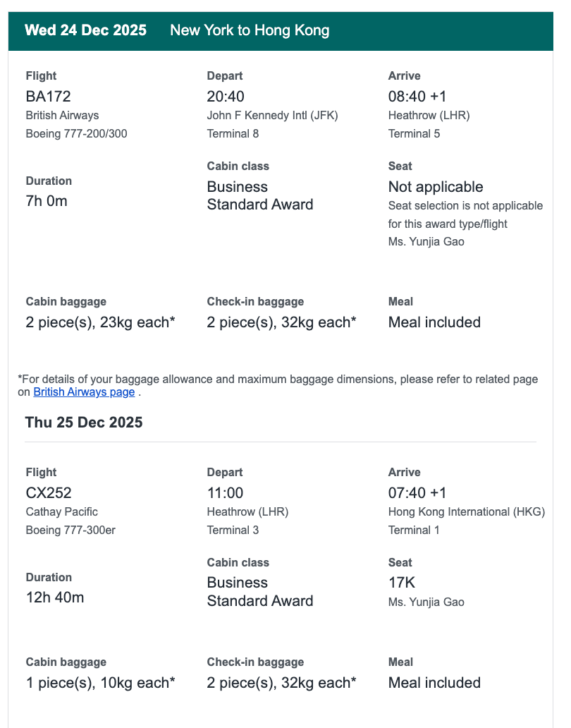Click '1 piece(s), 10kg each' cabin baggage

(100, 683)
